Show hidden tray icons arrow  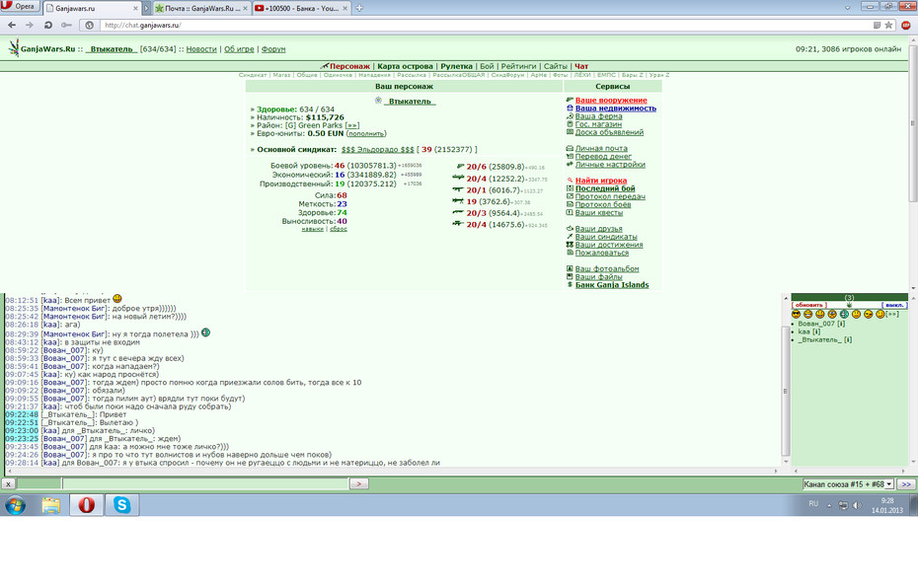(829, 505)
